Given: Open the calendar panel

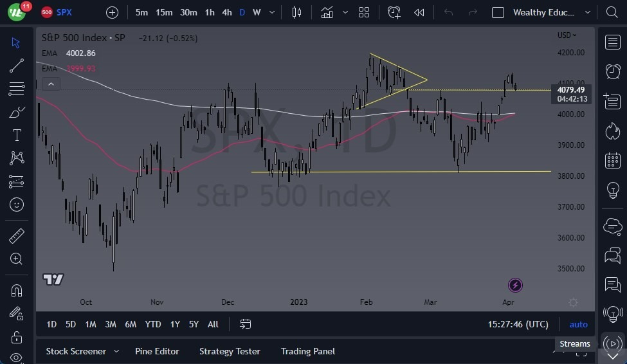Looking at the screenshot, I should coord(613,160).
